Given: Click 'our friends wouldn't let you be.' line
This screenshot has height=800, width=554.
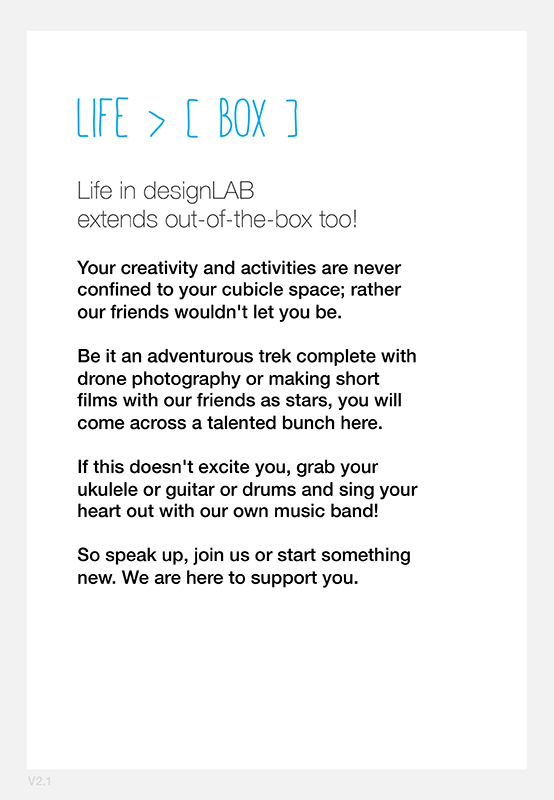Looking at the screenshot, I should [x=210, y=312].
